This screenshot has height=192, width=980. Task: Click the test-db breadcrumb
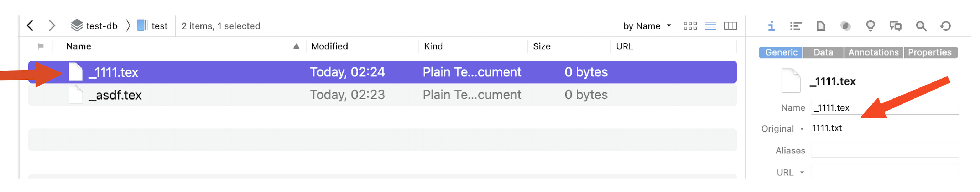pyautogui.click(x=94, y=26)
